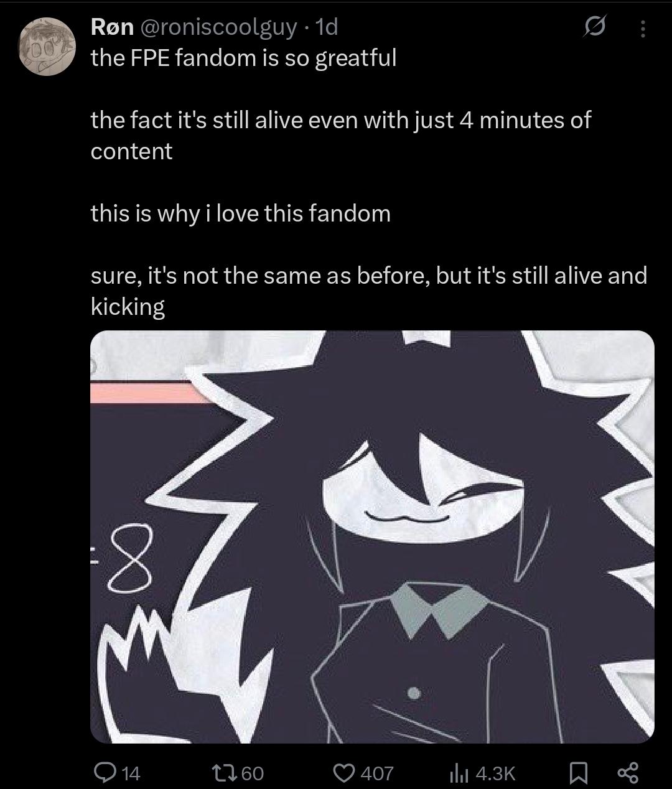
Task: Click the "this is why i love this fandom" line
Action: (241, 213)
